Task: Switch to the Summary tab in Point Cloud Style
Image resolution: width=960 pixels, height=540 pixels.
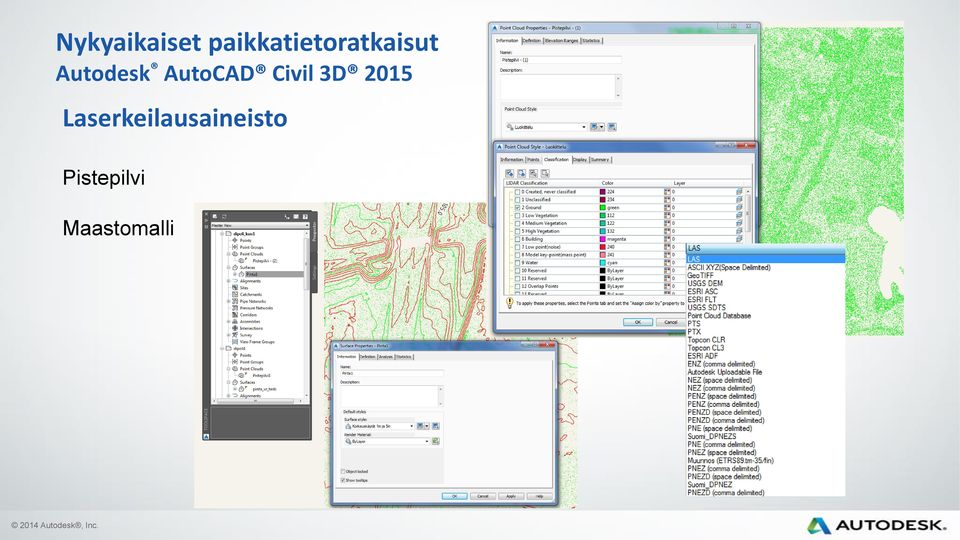Action: [x=600, y=160]
